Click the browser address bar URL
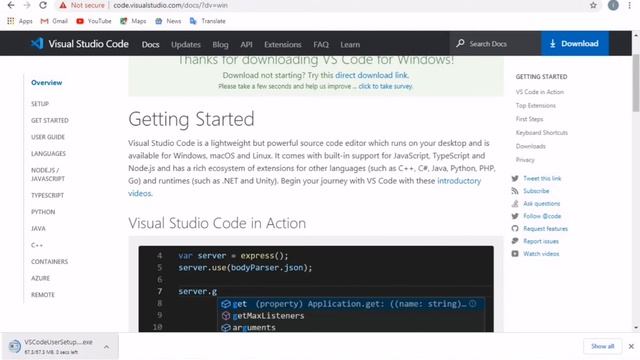 170,5
